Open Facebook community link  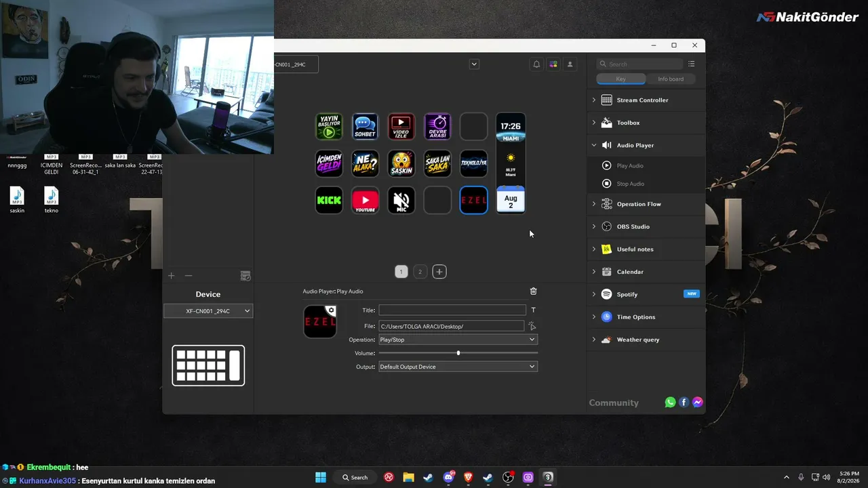[684, 403]
